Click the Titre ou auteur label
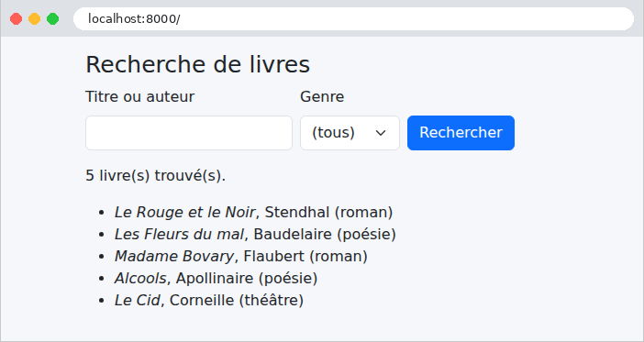This screenshot has height=342, width=644. click(x=139, y=97)
